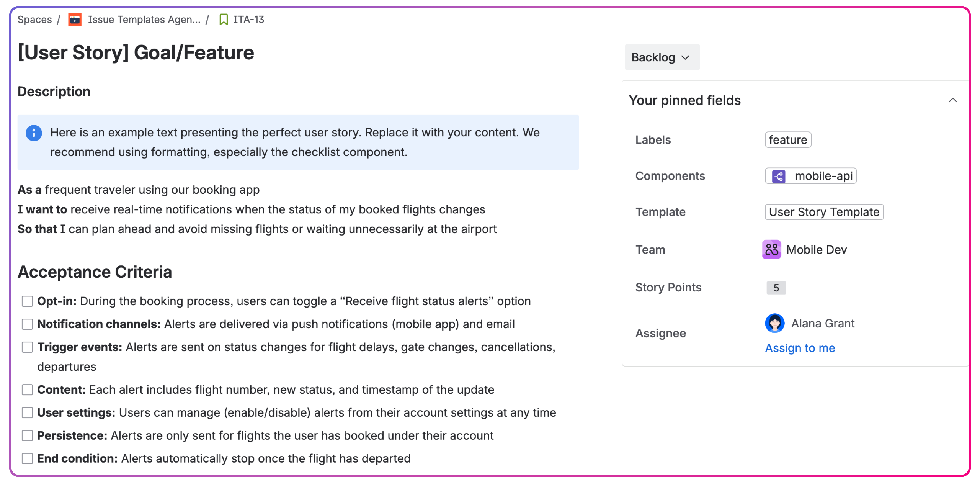Click the blue info icon in description panel
This screenshot has height=486, width=980.
coord(34,133)
